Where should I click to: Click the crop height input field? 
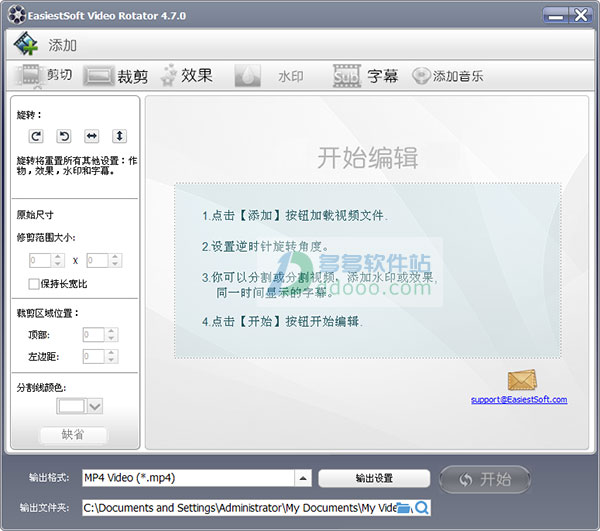[x=98, y=261]
